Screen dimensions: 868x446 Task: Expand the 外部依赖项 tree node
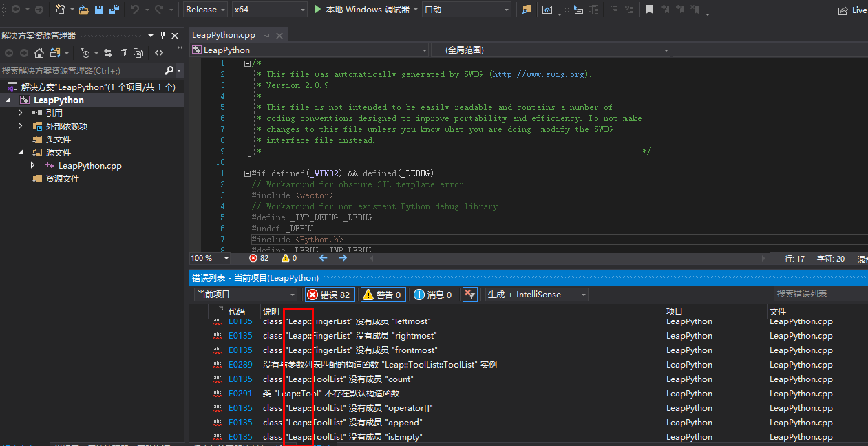(21, 126)
